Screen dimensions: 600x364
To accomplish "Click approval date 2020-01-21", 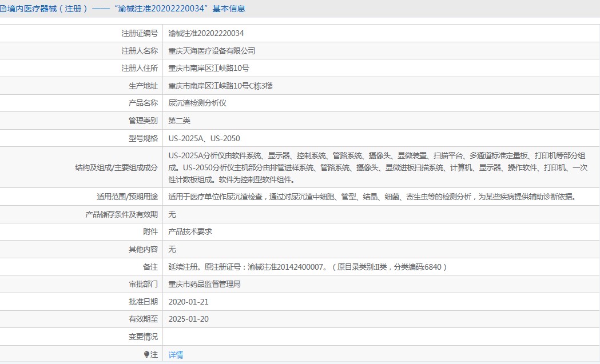I will point(188,302).
